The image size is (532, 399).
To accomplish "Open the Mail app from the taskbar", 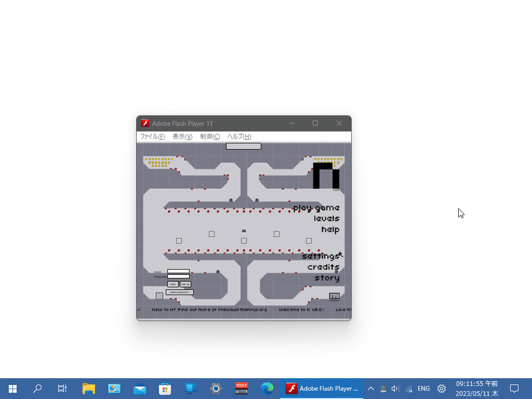I will 140,389.
